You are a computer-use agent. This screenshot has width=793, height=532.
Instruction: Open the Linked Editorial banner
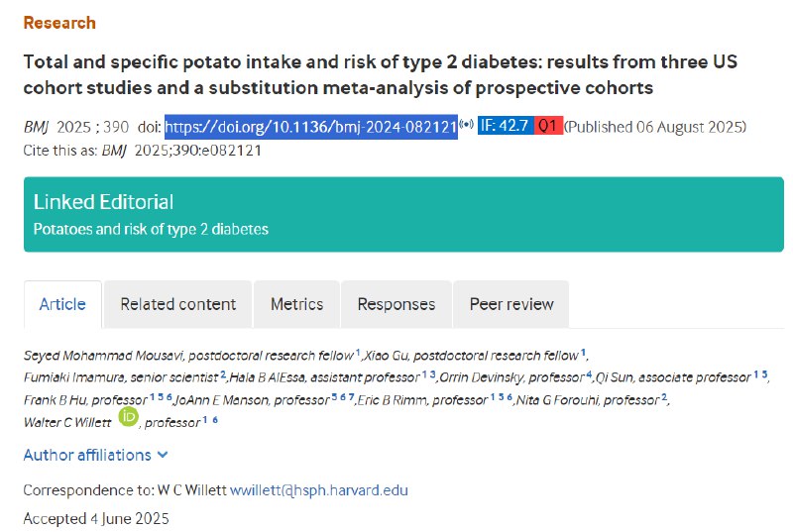(x=103, y=202)
